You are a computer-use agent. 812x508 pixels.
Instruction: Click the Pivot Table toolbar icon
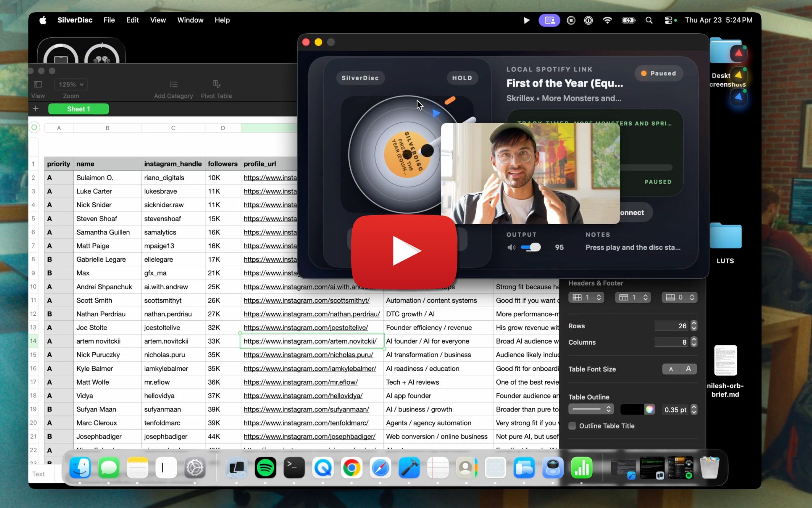216,84
